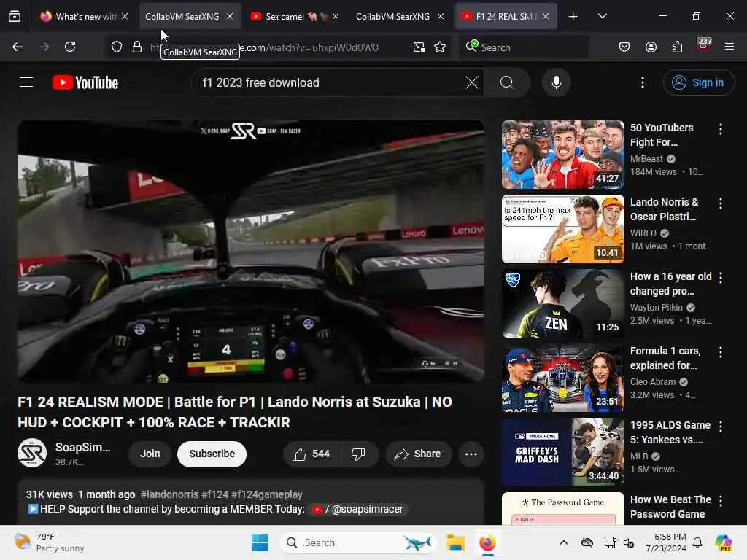
Task: Open the notification bell in system tray
Action: [697, 542]
